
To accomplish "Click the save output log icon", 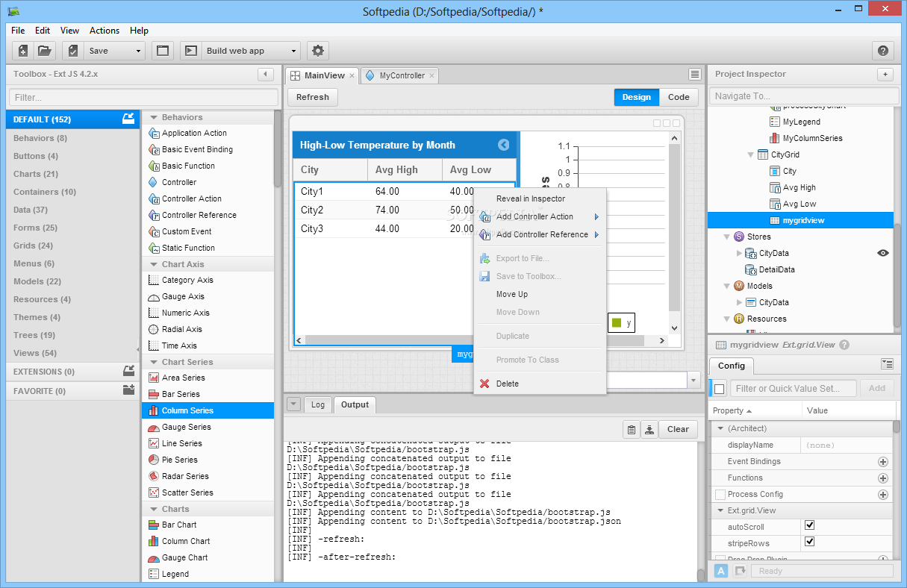I will pyautogui.click(x=649, y=429).
